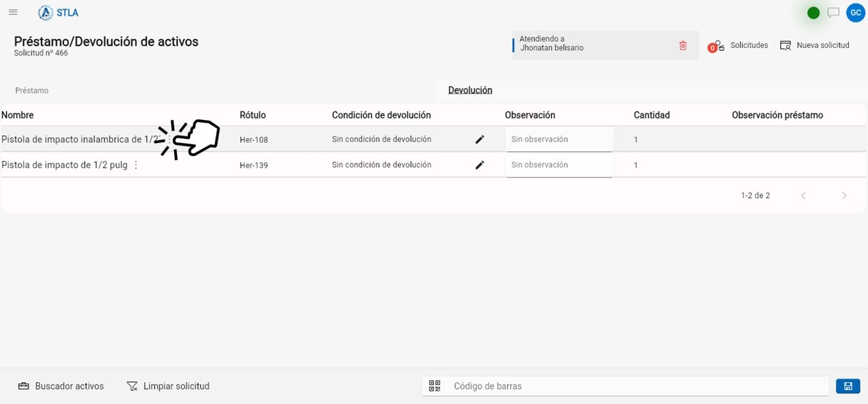
Task: Open the GC user avatar menu
Action: (x=856, y=12)
